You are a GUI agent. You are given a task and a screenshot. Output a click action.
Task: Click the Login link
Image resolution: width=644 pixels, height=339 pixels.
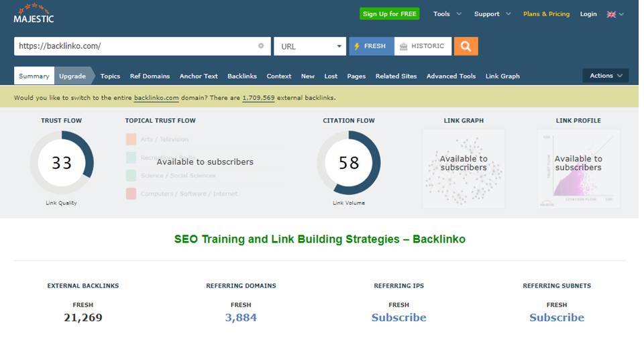[588, 13]
